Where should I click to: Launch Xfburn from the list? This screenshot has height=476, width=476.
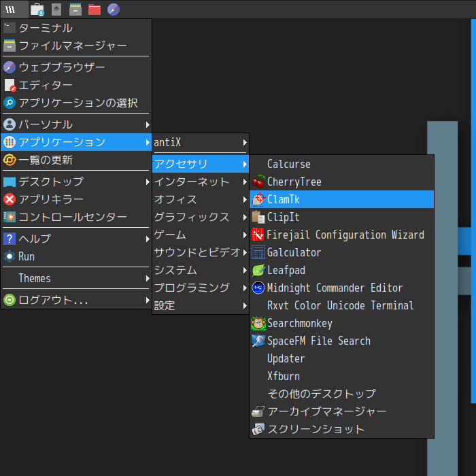341,376
